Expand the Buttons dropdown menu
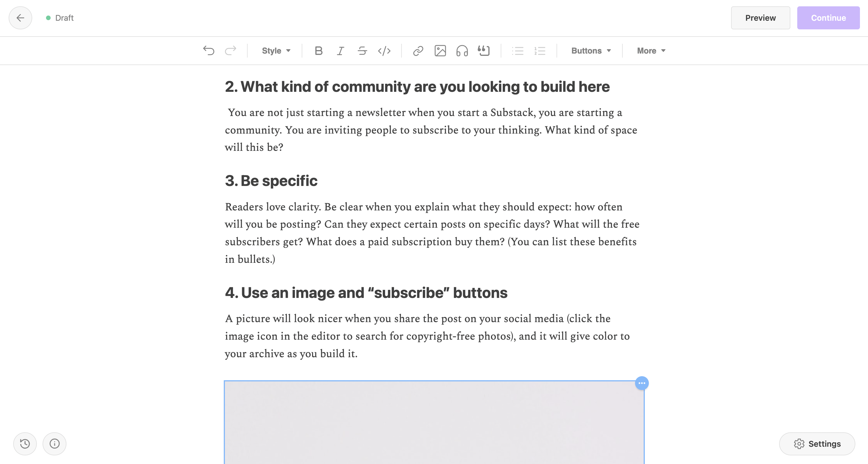Image resolution: width=868 pixels, height=464 pixels. [591, 51]
